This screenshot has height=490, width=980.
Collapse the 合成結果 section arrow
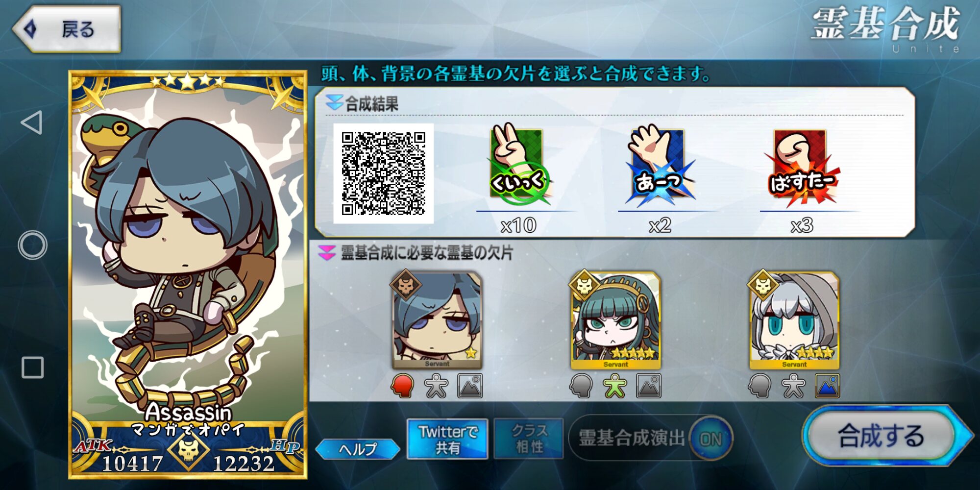(x=334, y=103)
